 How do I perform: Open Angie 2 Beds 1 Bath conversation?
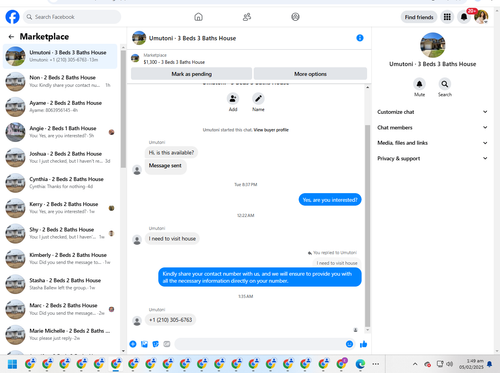click(60, 132)
